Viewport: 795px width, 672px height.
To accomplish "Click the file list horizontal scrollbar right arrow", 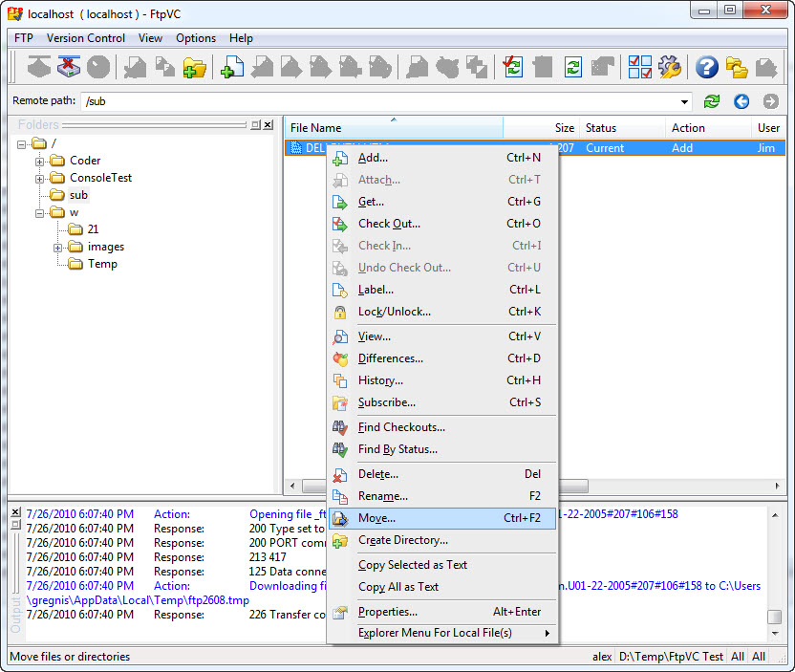I will click(777, 486).
